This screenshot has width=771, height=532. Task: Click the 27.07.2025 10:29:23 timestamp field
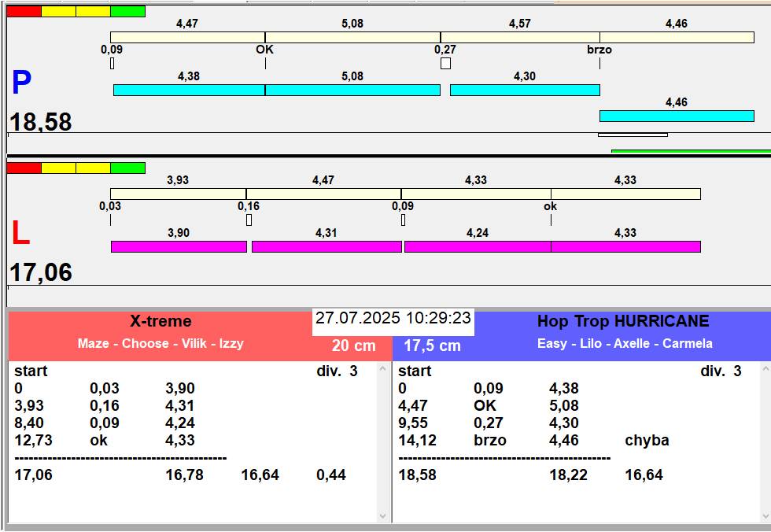coord(393,319)
